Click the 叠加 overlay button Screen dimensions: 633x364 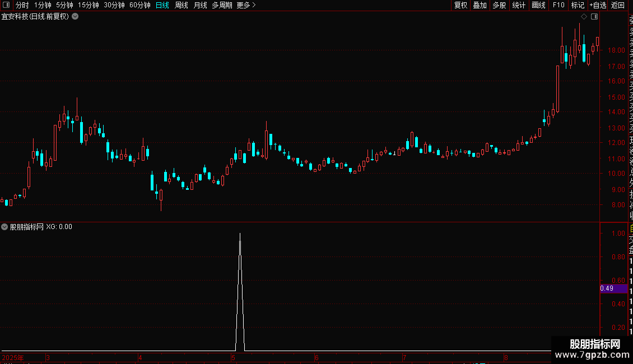480,5
